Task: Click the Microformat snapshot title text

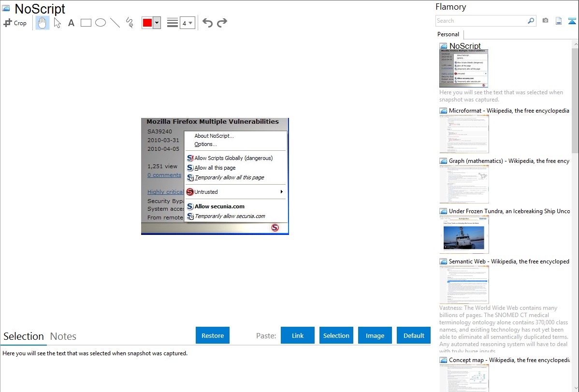Action: pyautogui.click(x=509, y=111)
